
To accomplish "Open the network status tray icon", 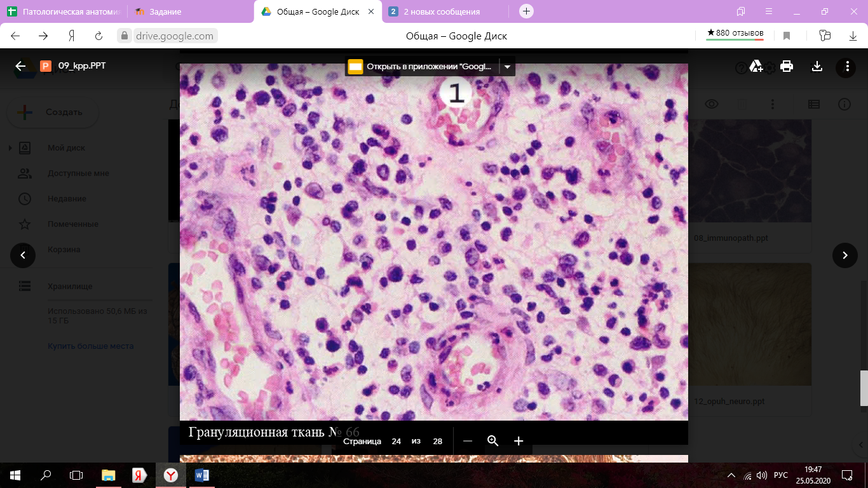I will pos(748,475).
